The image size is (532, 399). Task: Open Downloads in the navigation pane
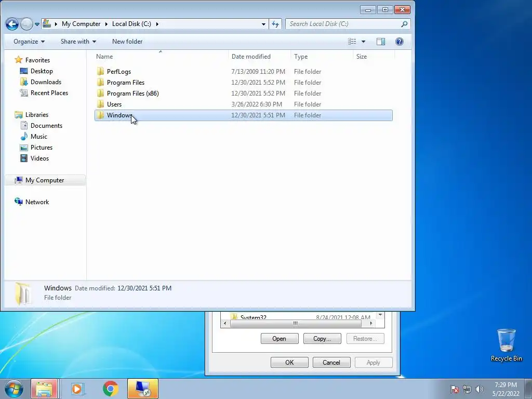coord(46,82)
